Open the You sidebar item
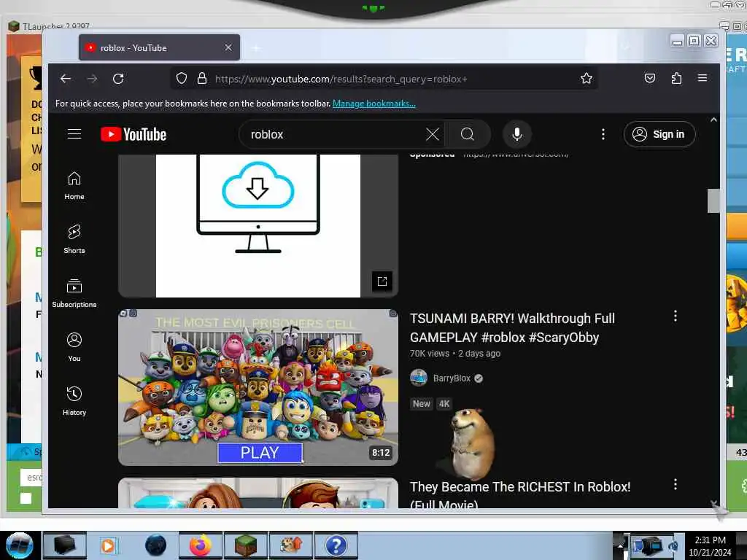Viewport: 747px width, 560px height. pyautogui.click(x=74, y=347)
